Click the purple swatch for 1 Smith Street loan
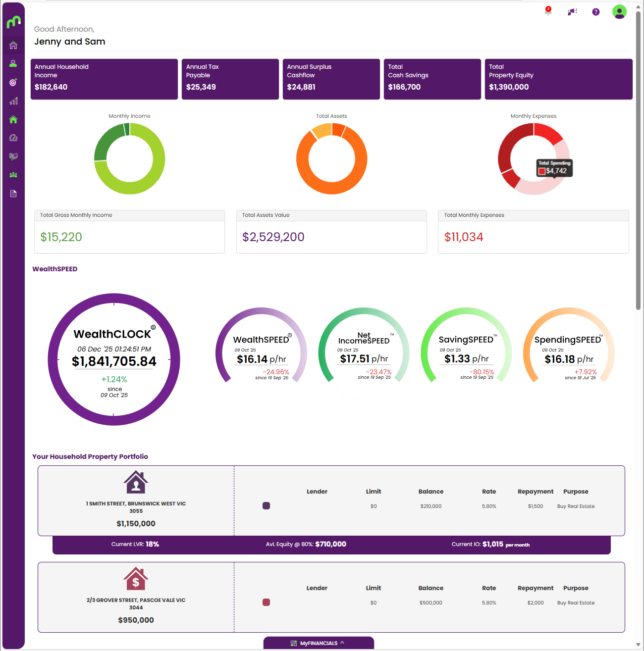 click(266, 505)
